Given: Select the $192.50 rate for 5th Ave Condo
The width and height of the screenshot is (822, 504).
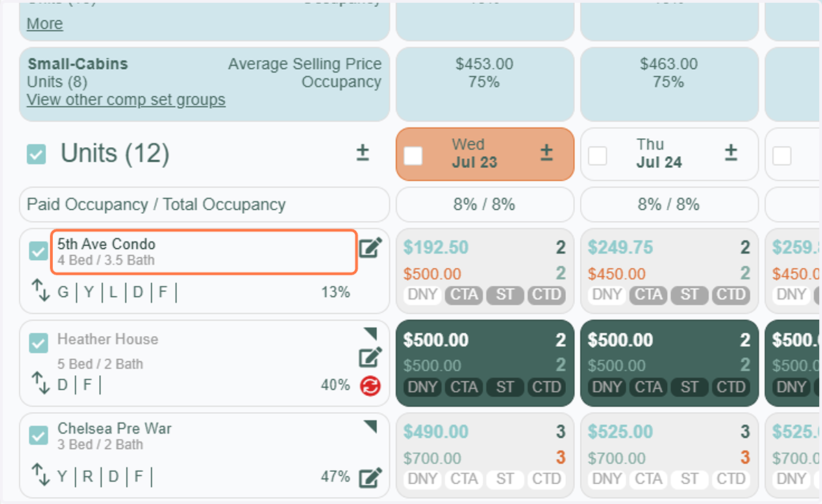Looking at the screenshot, I should point(436,247).
